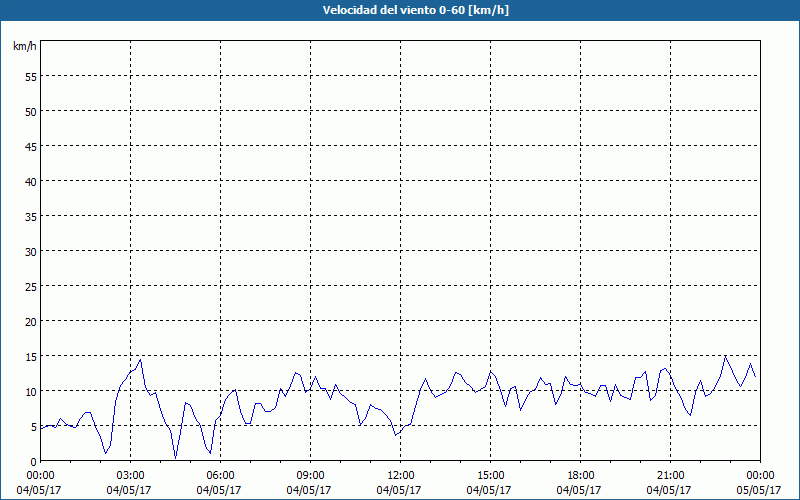Viewport: 800px width, 500px height.
Task: Select the y-axis tick '10'
Action: tap(31, 391)
